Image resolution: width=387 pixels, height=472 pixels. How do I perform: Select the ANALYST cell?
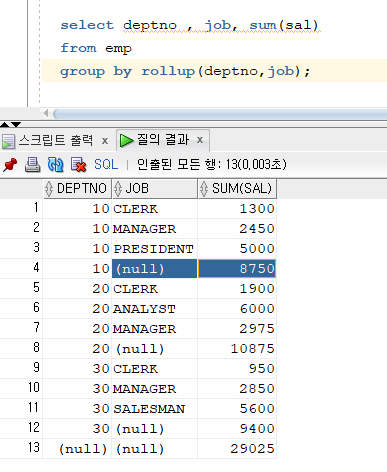[155, 309]
